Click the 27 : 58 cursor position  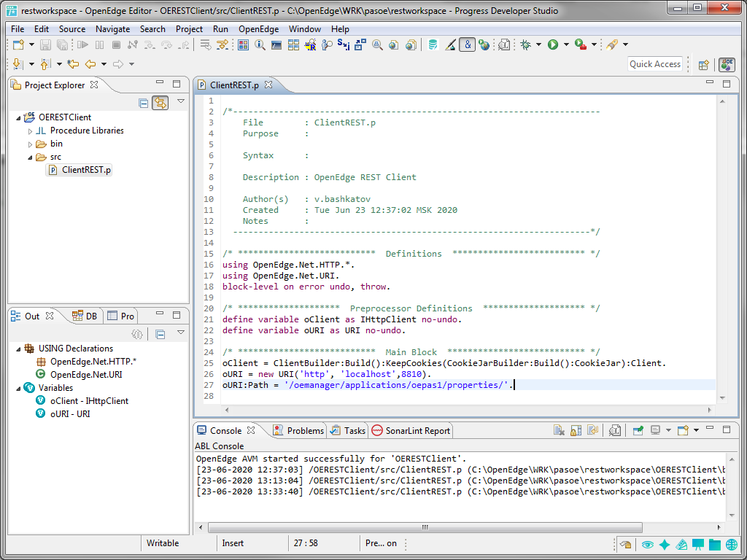pos(306,543)
